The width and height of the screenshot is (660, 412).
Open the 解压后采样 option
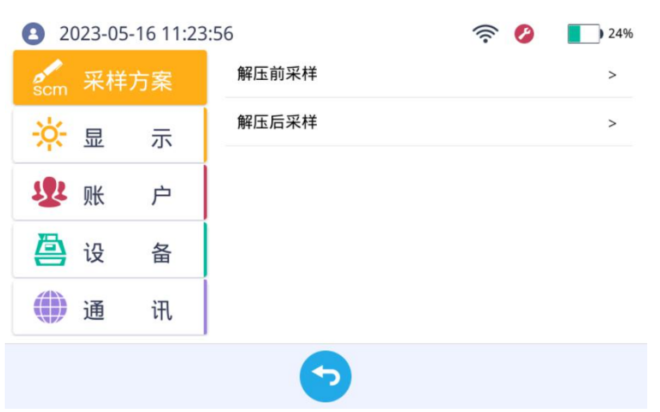click(x=277, y=122)
